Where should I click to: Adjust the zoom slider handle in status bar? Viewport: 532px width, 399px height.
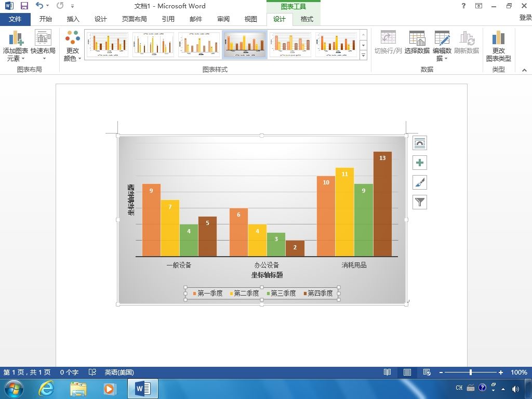tap(471, 372)
